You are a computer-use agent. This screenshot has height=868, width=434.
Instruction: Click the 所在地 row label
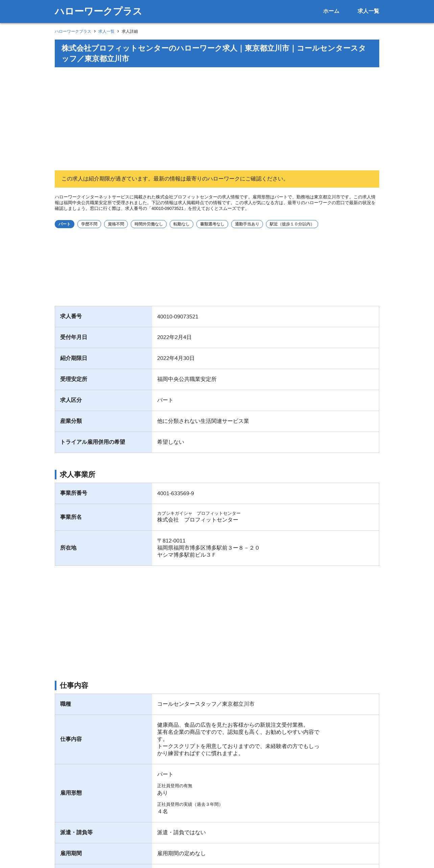68,548
